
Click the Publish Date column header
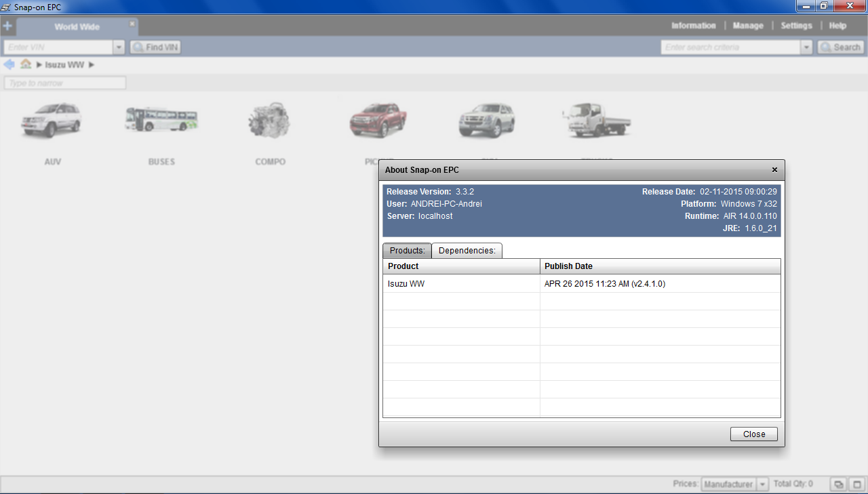point(660,266)
